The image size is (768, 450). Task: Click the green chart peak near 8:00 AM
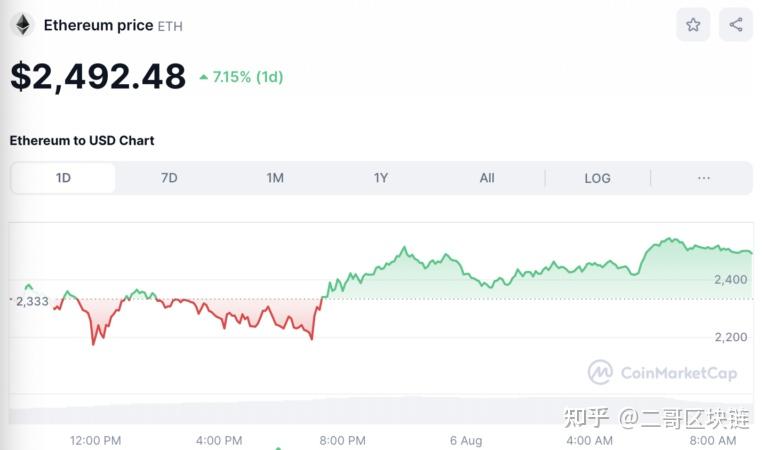[x=672, y=239]
